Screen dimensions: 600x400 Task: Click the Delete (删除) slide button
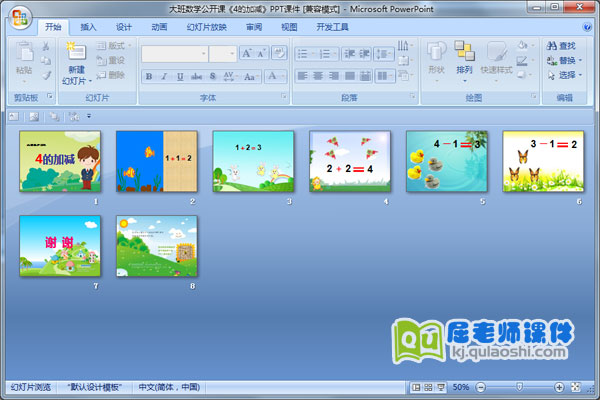[x=111, y=75]
